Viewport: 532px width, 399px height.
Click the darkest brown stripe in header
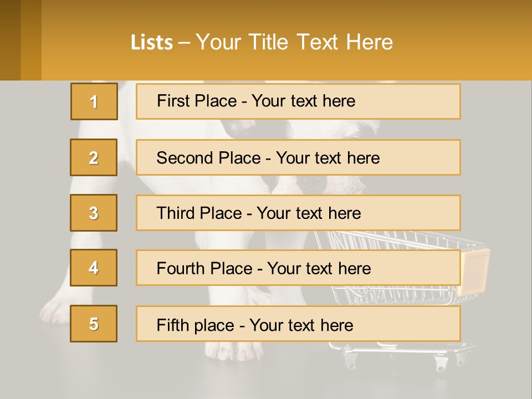tap(10, 40)
